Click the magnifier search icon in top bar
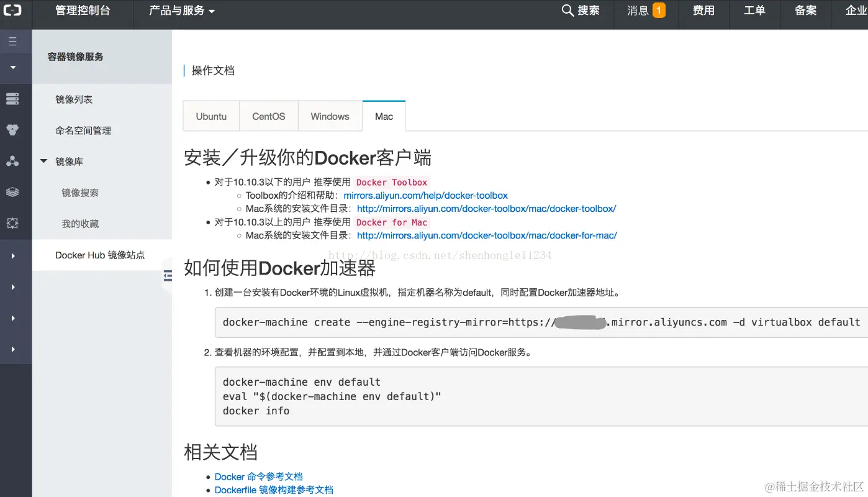Image resolution: width=868 pixels, height=497 pixels. pyautogui.click(x=567, y=11)
